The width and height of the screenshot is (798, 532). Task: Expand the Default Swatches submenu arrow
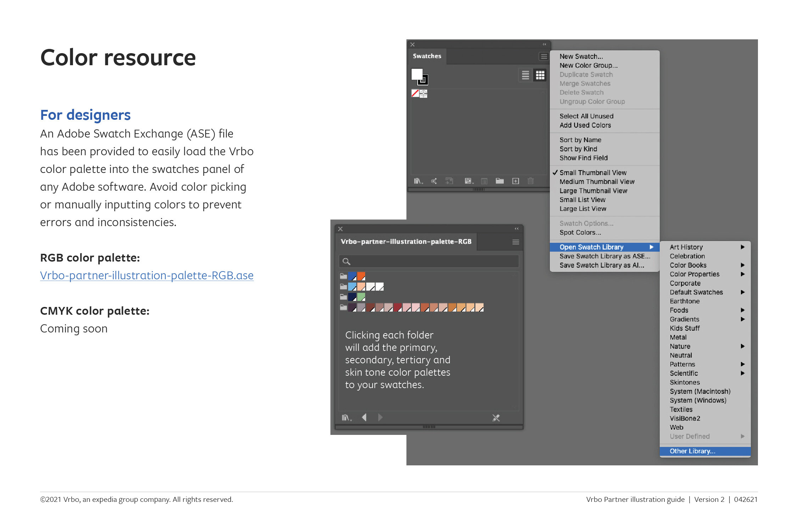(742, 292)
